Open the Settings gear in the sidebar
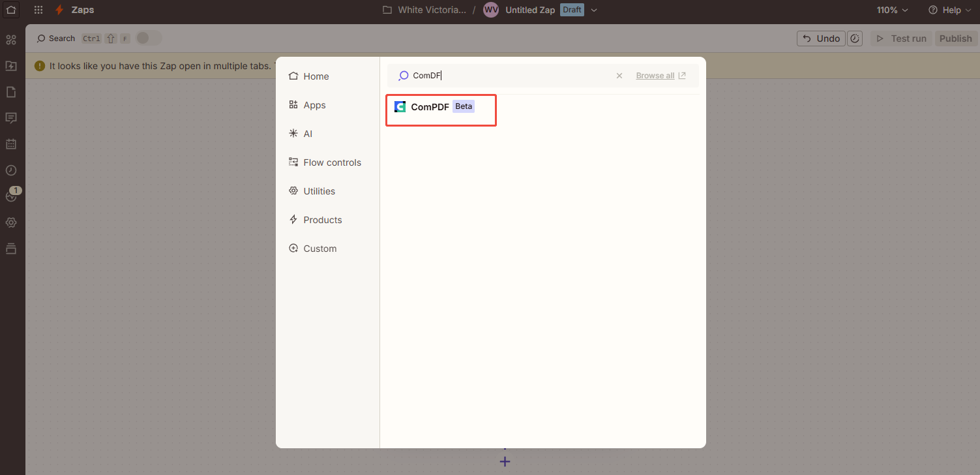 10,222
